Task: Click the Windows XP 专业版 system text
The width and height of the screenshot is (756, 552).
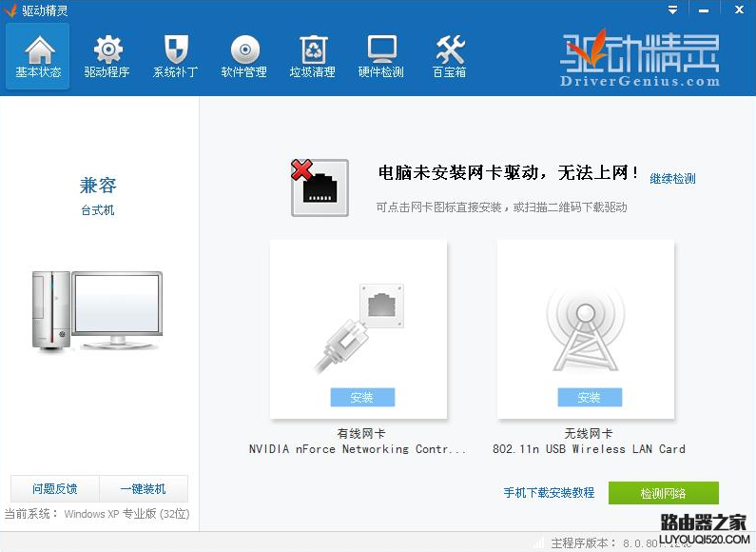Action: click(126, 514)
